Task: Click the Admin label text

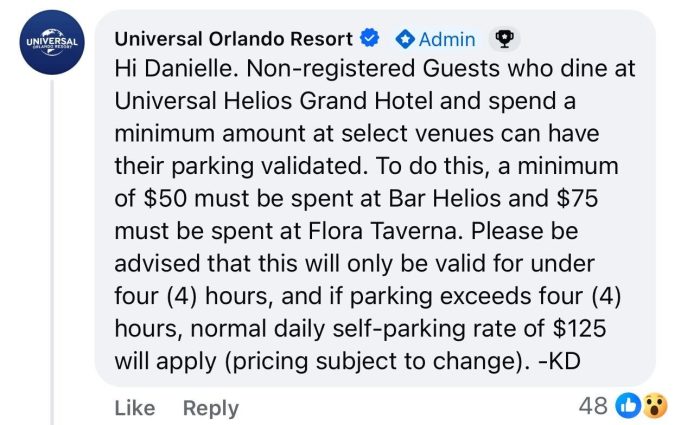Action: [447, 39]
